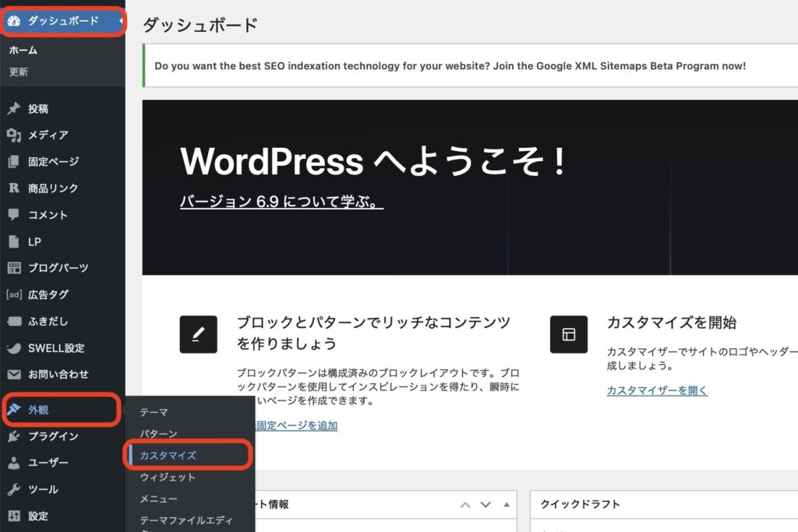Move panel down with the down chevron
Viewport: 798px width, 532px height.
click(486, 505)
